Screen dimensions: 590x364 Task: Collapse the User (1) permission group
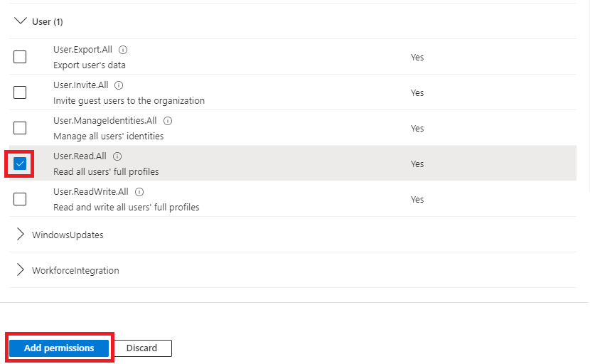[21, 21]
